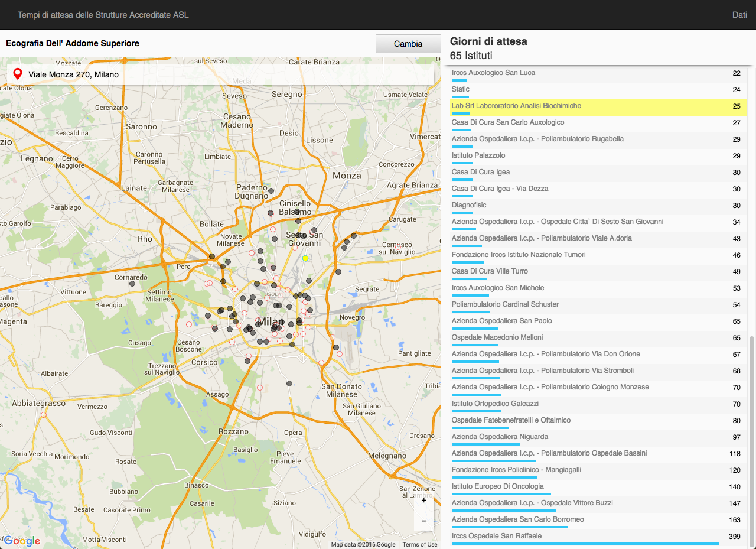Select Poliambulatorio Ospedale Bassini row
The image size is (756, 549).
pyautogui.click(x=599, y=454)
